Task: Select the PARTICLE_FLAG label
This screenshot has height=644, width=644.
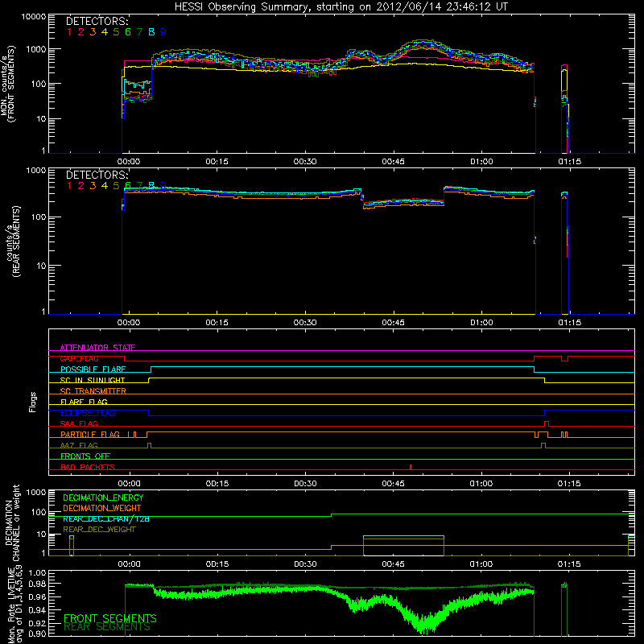Action: 90,435
